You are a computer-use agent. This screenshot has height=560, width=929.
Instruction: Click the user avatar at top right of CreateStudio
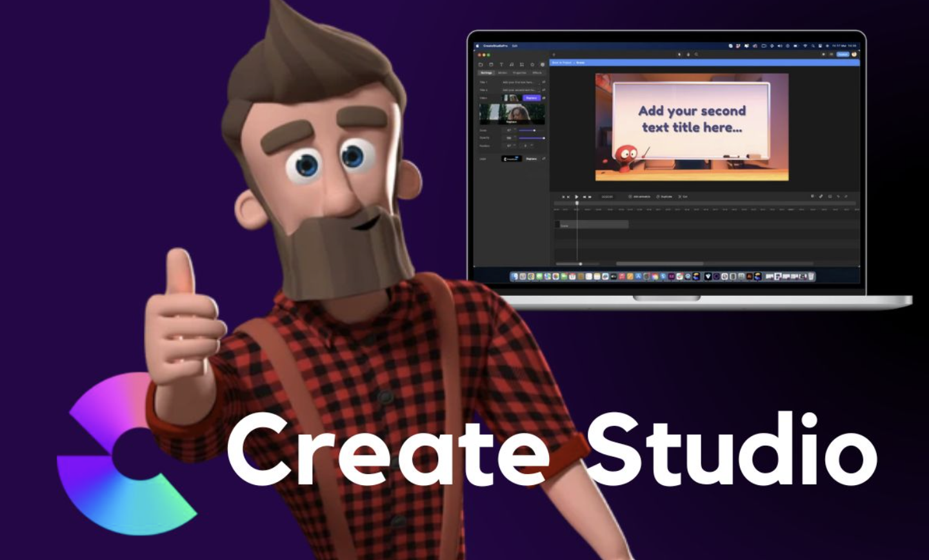(854, 54)
